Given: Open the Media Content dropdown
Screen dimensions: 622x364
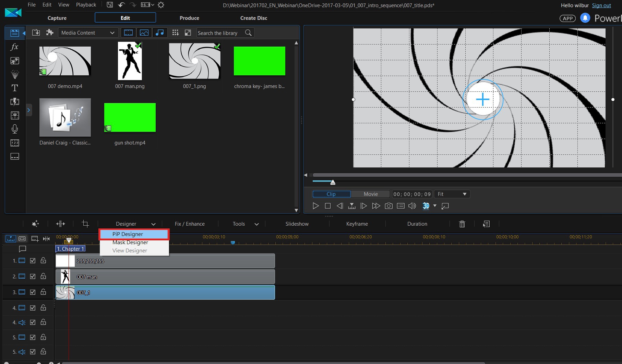Looking at the screenshot, I should pyautogui.click(x=88, y=33).
